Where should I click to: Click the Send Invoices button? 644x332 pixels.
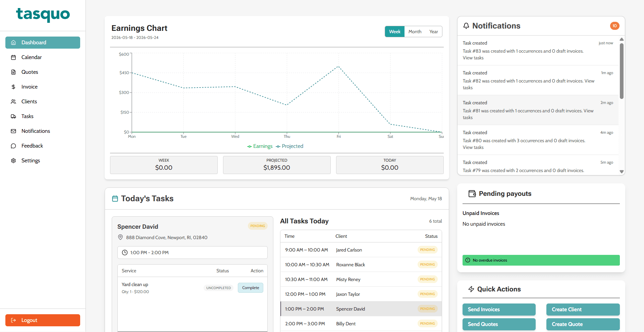499,310
